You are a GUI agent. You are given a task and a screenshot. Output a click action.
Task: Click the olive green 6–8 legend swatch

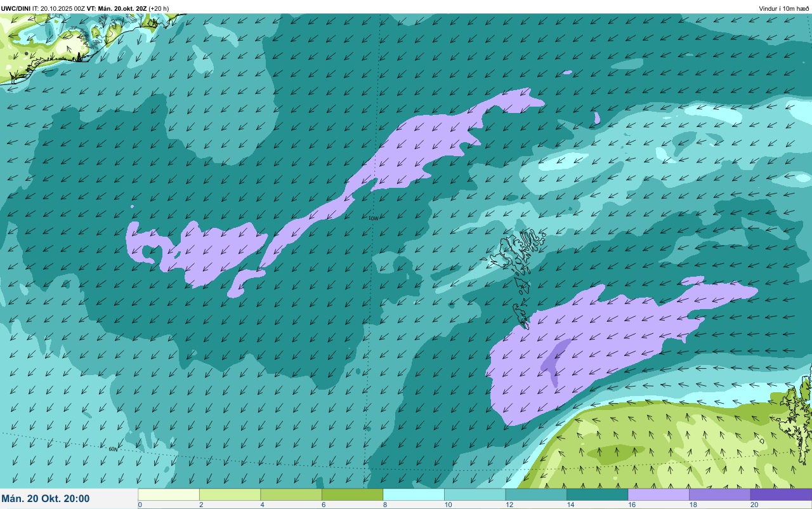352,494
